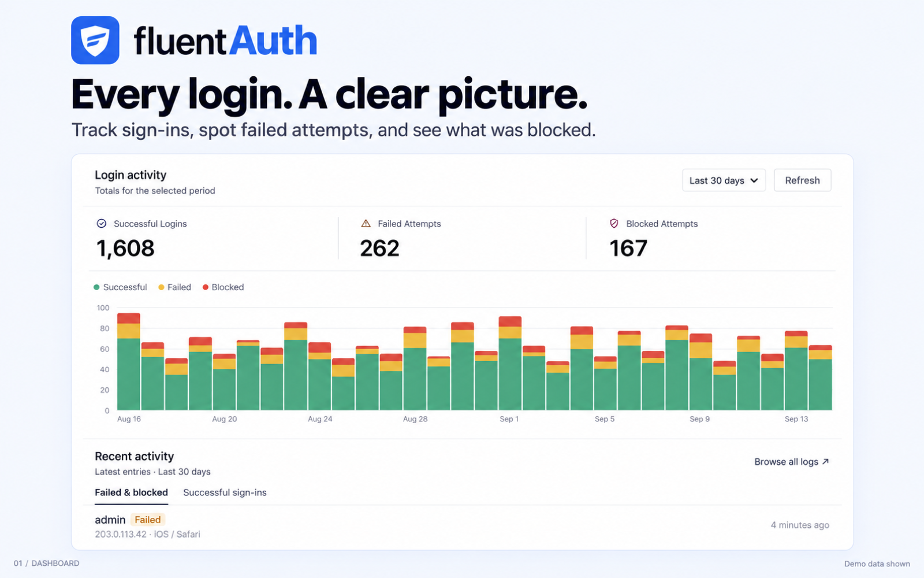The image size is (924, 578).
Task: Click the 1,608 successful logins value
Action: [x=125, y=249]
